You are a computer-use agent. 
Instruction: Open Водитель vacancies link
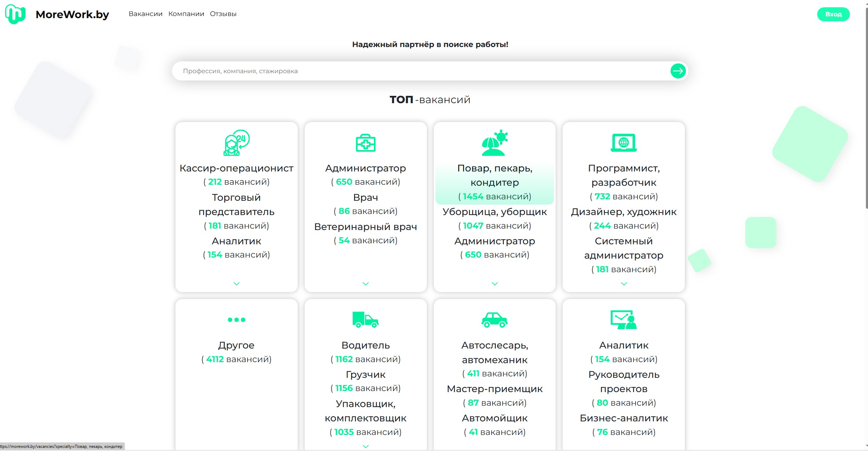point(366,345)
